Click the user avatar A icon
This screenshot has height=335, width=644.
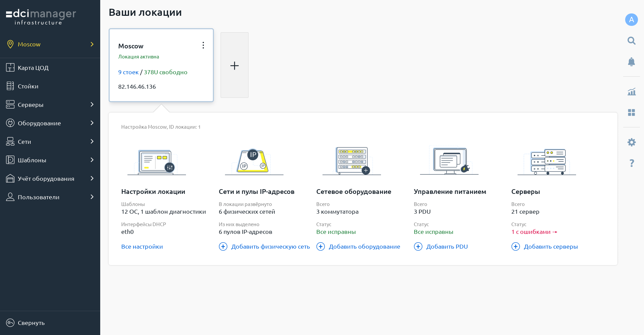631,19
